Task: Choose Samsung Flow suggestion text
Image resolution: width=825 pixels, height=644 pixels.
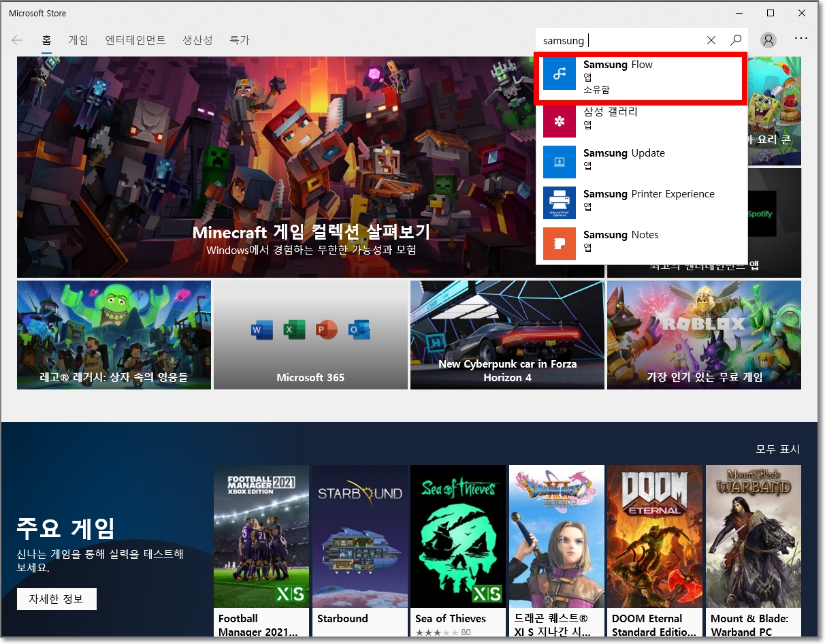Action: [x=618, y=65]
